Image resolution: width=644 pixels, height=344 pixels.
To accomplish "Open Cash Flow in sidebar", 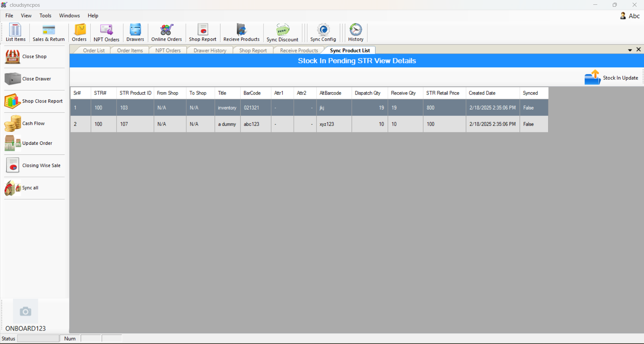I will 34,123.
